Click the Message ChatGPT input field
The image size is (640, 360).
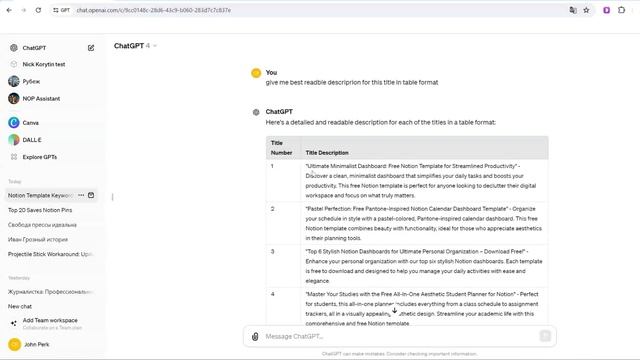click(x=400, y=336)
